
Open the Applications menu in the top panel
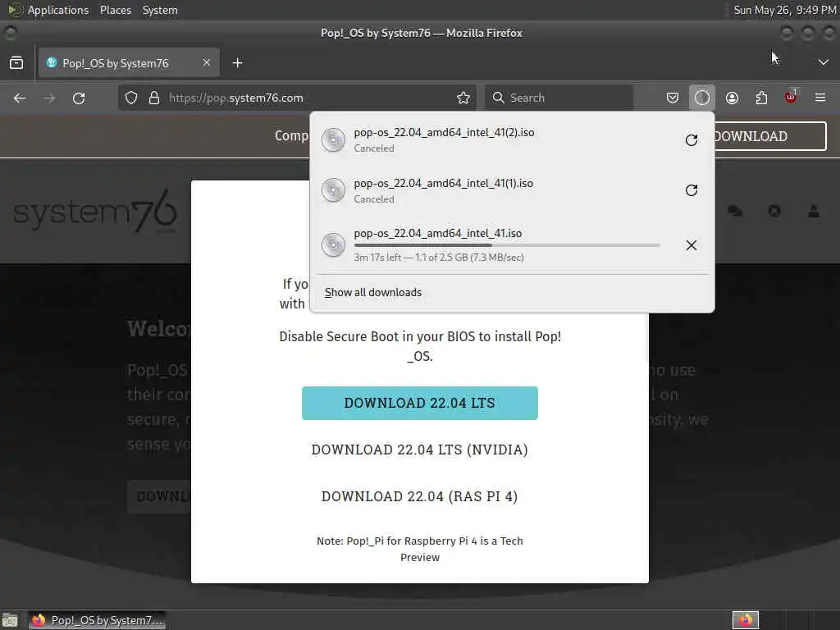(58, 10)
